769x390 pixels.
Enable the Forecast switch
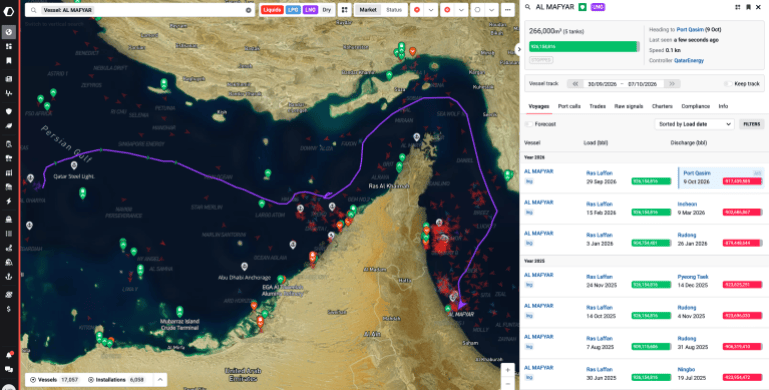(x=529, y=124)
